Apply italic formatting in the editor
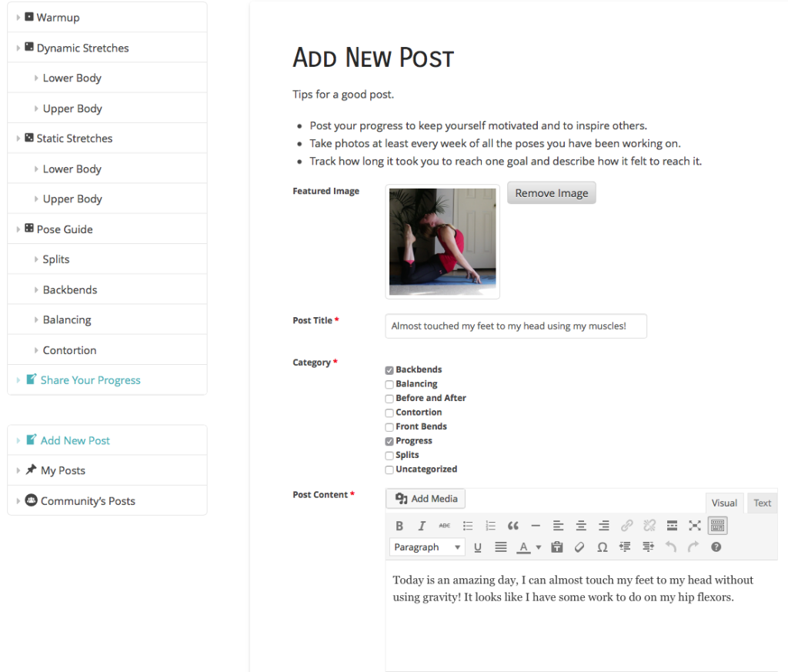Viewport: 788px width, 672px height. (422, 526)
